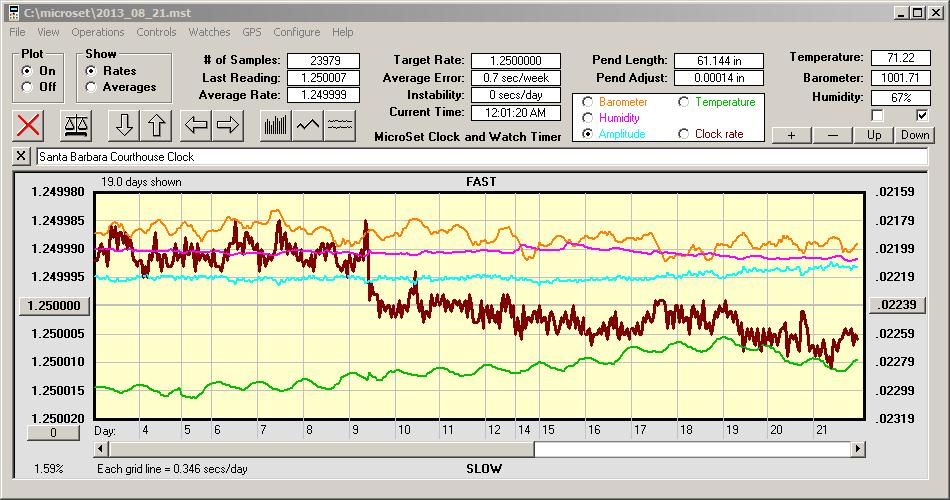
Task: Click the Down button
Action: 915,135
